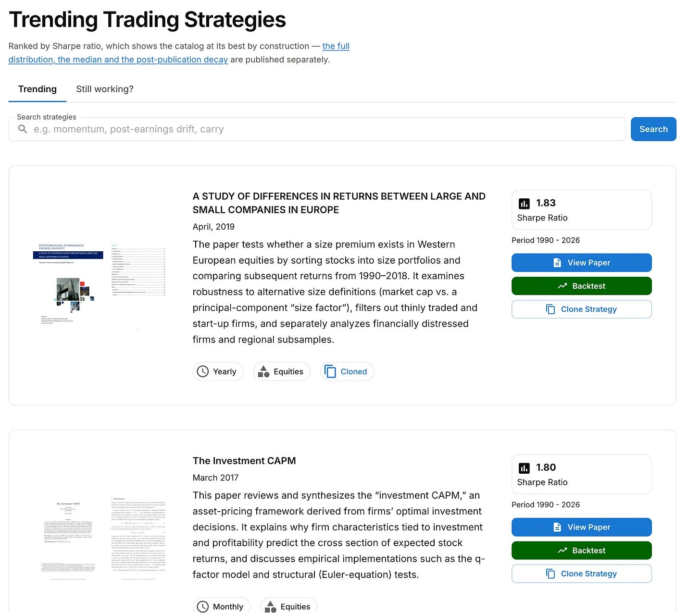View Paper for The Investment CAPM
This screenshot has height=613, width=700.
(x=582, y=527)
